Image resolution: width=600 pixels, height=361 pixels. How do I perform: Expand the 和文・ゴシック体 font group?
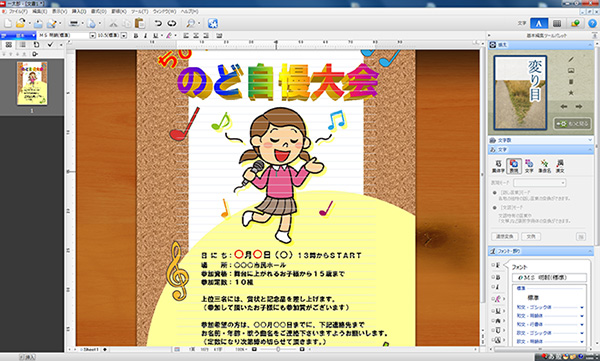(x=582, y=307)
